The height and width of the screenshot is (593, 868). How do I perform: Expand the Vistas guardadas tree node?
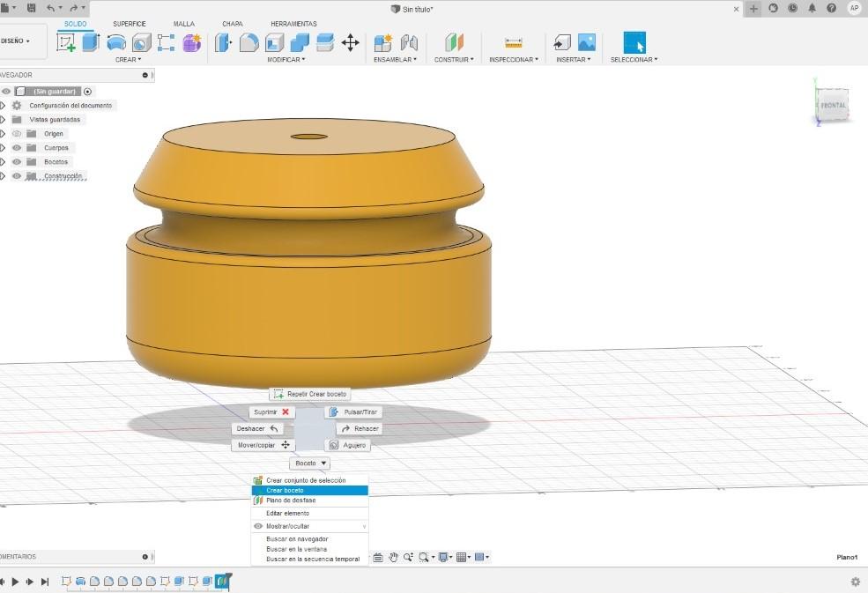(x=3, y=120)
